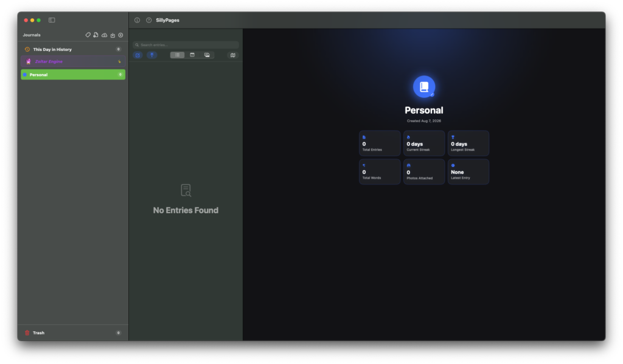Click the crystal ball Zoltar icon
Viewport: 623px width, 364px height.
28,61
